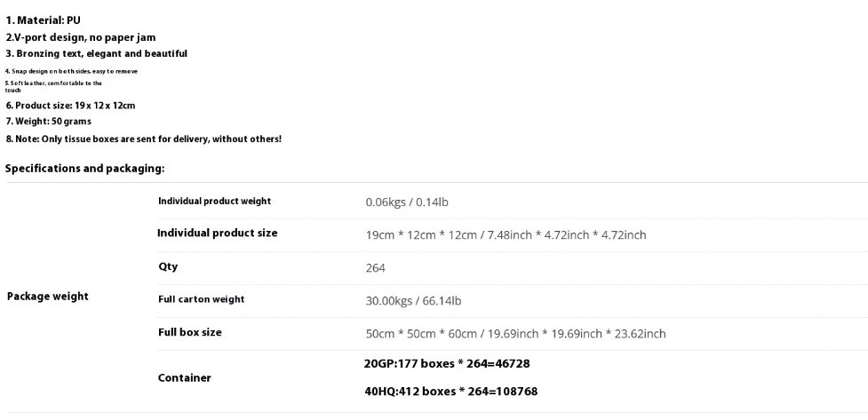Click the 'Snap design on both sides' line
The width and height of the screenshot is (868, 420).
point(71,71)
